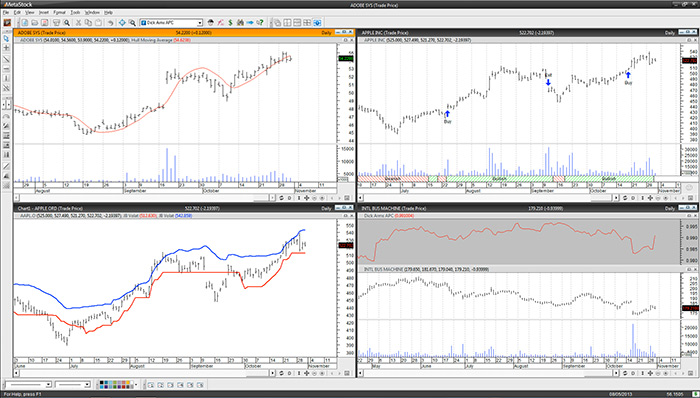Click the refresh icon under APPLE ORD chart
Viewport: 700px width, 398px height.
281,374
